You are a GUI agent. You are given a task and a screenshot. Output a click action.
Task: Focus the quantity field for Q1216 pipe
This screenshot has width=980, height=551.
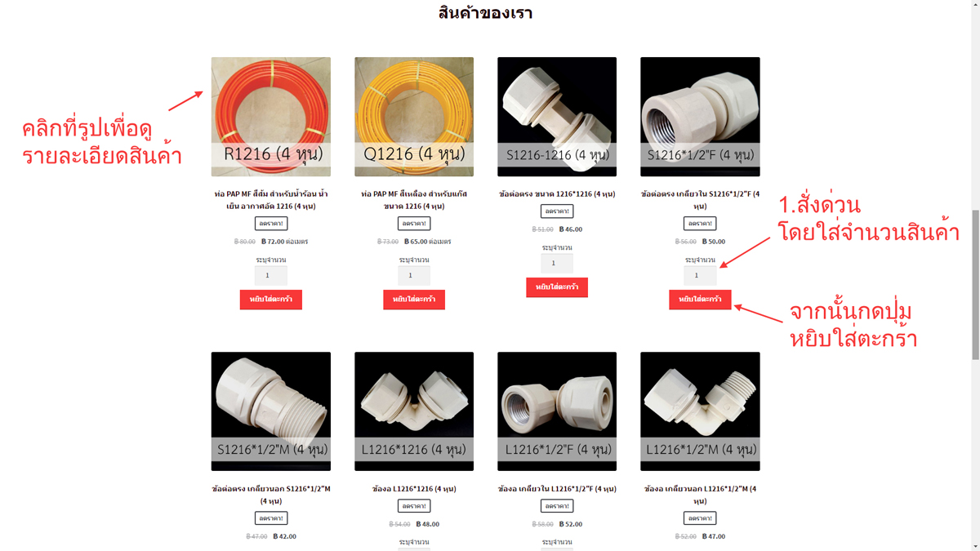coord(414,276)
